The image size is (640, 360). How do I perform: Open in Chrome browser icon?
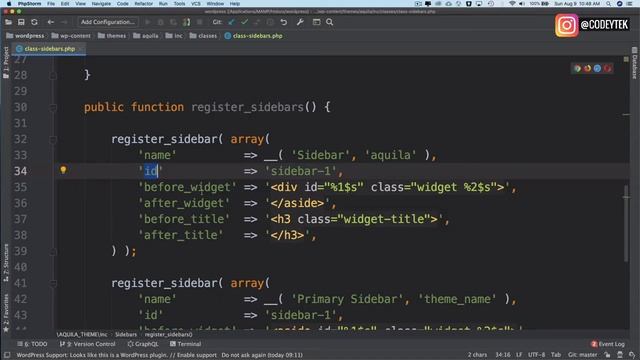coord(578,69)
